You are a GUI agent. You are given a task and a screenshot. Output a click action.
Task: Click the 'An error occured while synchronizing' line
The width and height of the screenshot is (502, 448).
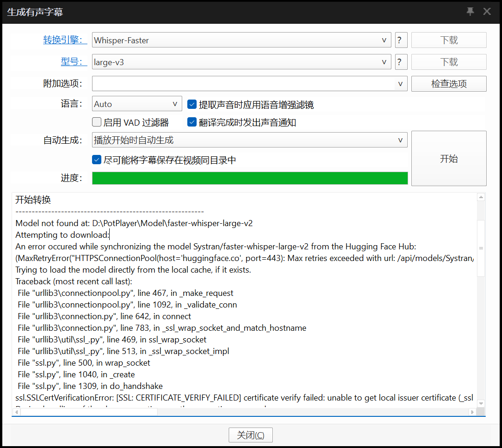[216, 247]
